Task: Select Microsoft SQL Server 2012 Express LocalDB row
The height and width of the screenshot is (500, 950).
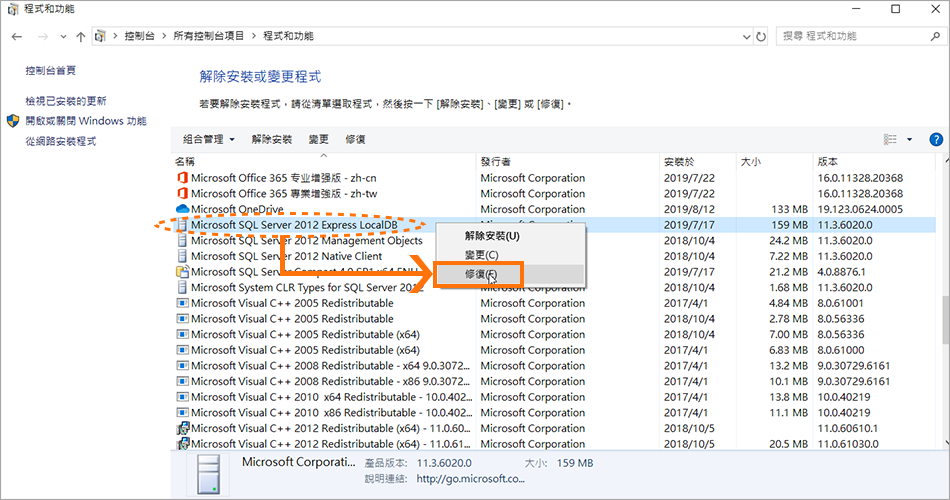Action: [x=553, y=225]
